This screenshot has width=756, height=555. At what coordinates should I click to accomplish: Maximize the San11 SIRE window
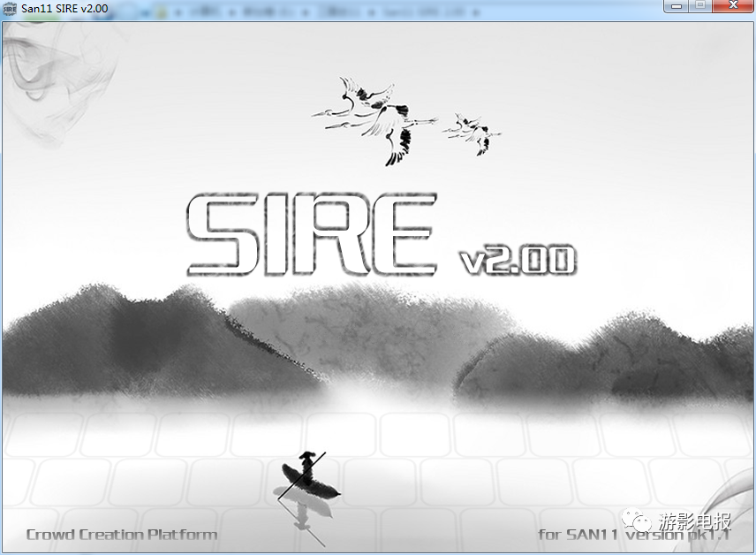click(700, 6)
